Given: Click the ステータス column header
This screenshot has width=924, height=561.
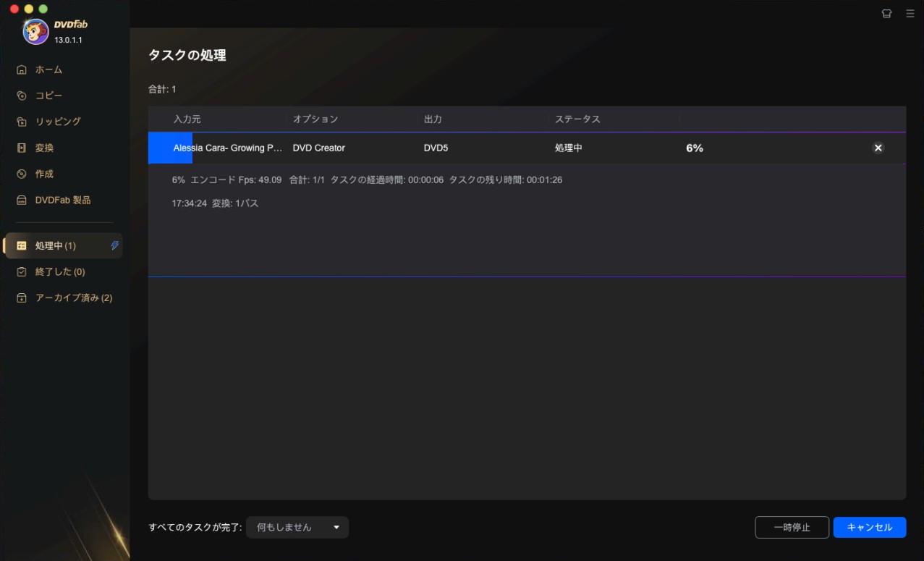Looking at the screenshot, I should [577, 119].
